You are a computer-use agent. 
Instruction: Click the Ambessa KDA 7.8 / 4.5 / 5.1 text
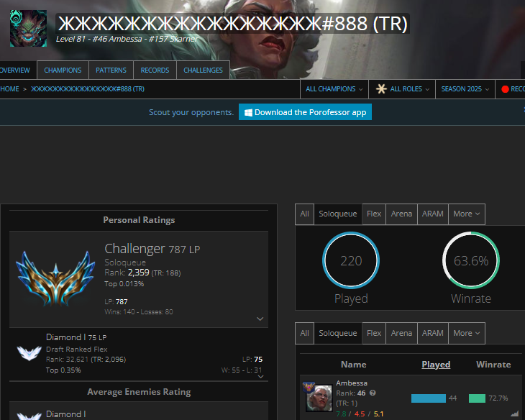point(360,414)
